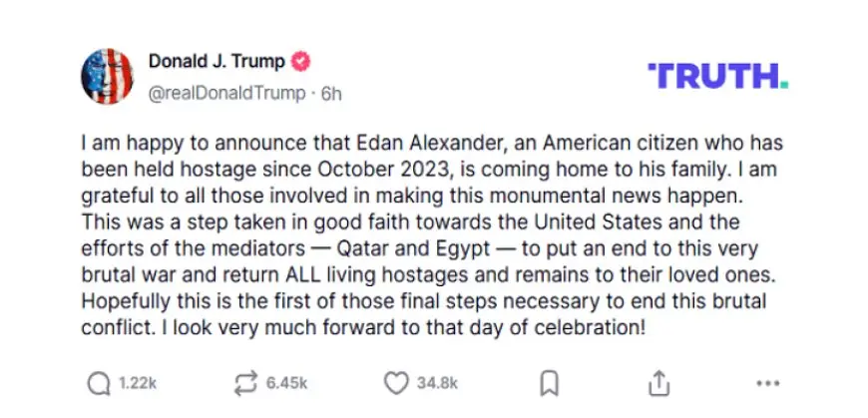This screenshot has width=868, height=418.
Task: Like the post with the heart icon
Action: click(x=396, y=383)
